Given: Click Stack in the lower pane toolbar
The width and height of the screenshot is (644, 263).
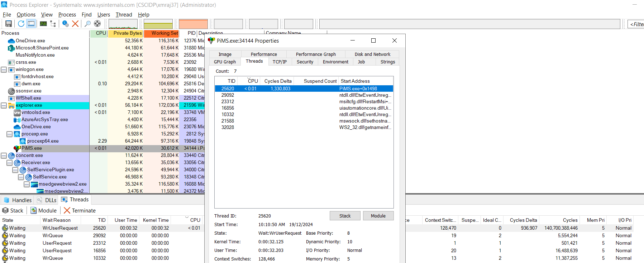Looking at the screenshot, I should tap(13, 211).
